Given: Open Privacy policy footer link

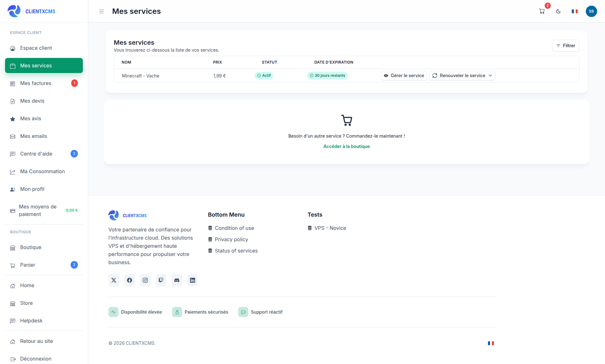Looking at the screenshot, I should [231, 239].
